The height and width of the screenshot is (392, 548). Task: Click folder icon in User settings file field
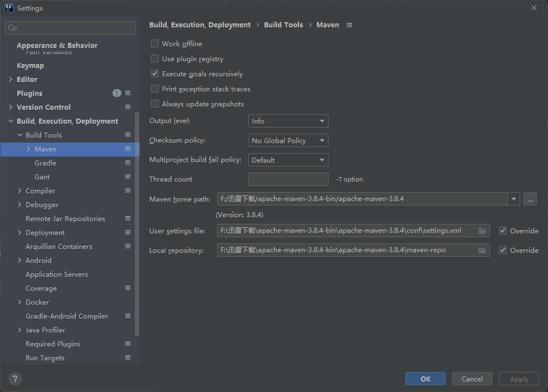click(x=482, y=231)
